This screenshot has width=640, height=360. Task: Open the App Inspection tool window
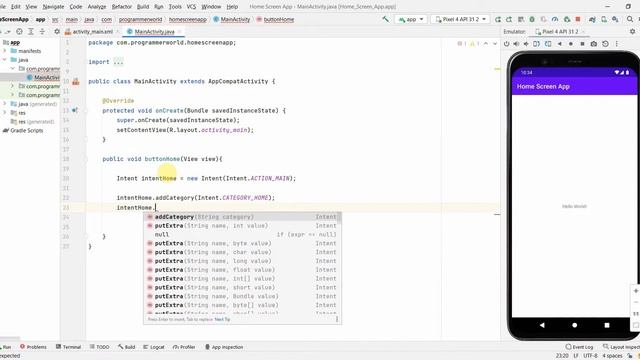[x=224, y=347]
